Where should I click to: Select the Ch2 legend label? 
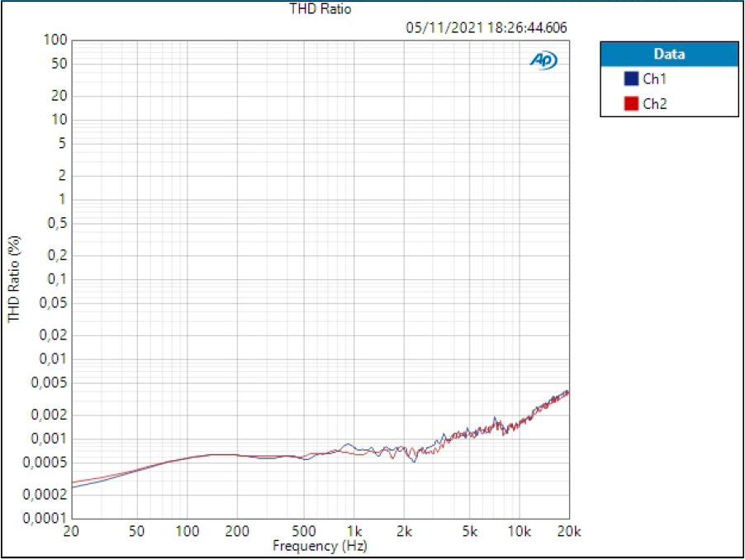pos(655,103)
